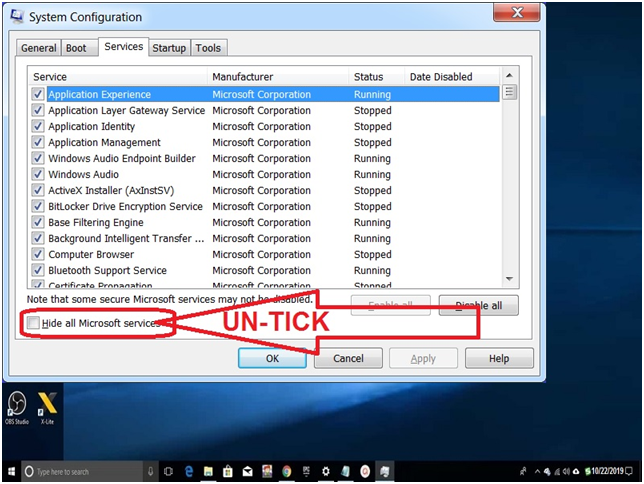Image resolution: width=644 pixels, height=484 pixels.
Task: Open the Action Center notifications icon
Action: pos(629,471)
